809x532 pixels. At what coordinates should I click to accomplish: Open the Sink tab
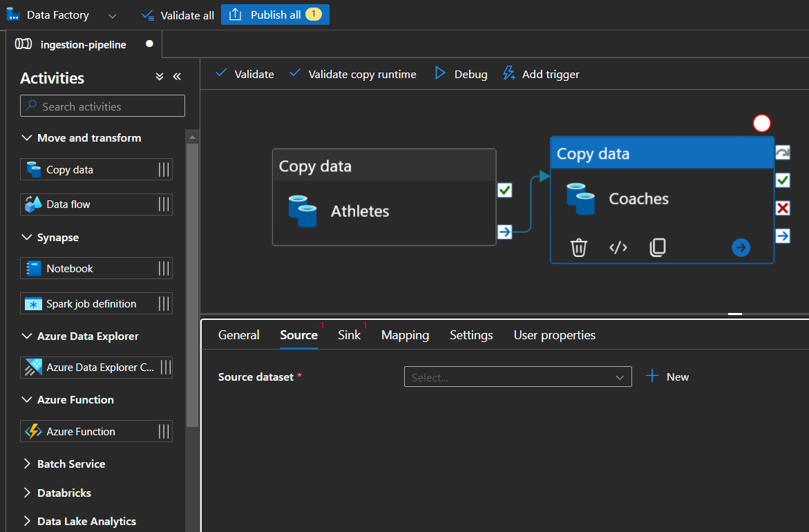[349, 335]
